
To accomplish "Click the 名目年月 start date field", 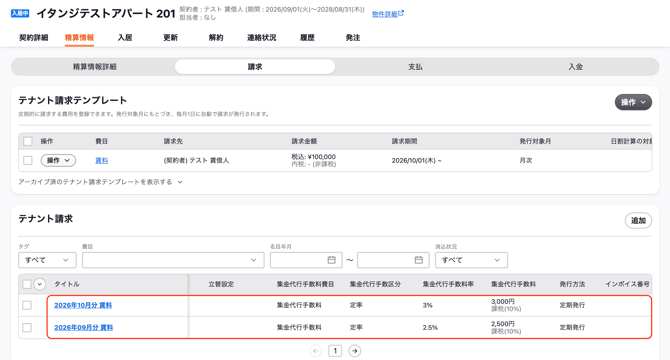I will tap(306, 260).
